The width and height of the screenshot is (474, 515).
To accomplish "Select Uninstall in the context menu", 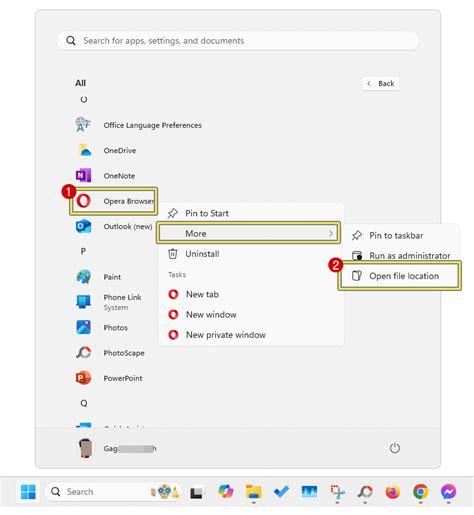I will coord(252,254).
